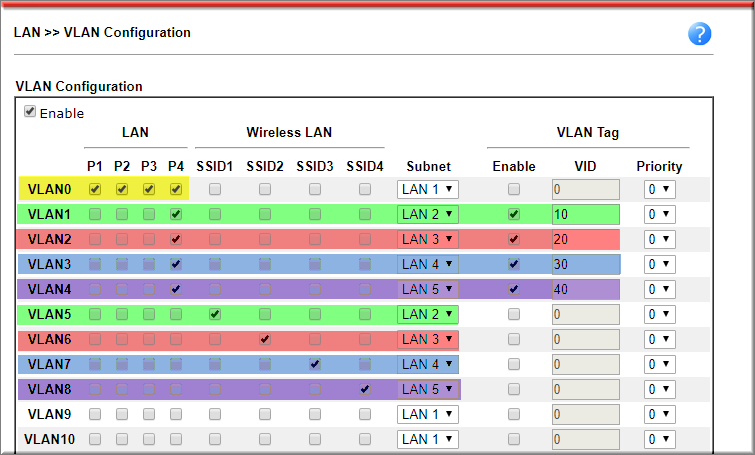Uncheck the P1 checkbox for VLAN0
The width and height of the screenshot is (755, 455).
click(x=95, y=189)
